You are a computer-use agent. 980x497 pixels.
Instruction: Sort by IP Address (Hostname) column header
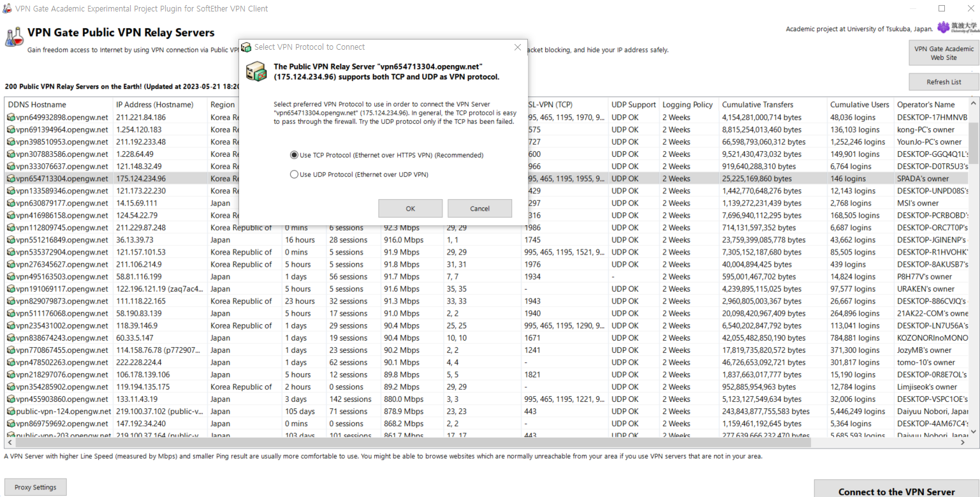160,105
